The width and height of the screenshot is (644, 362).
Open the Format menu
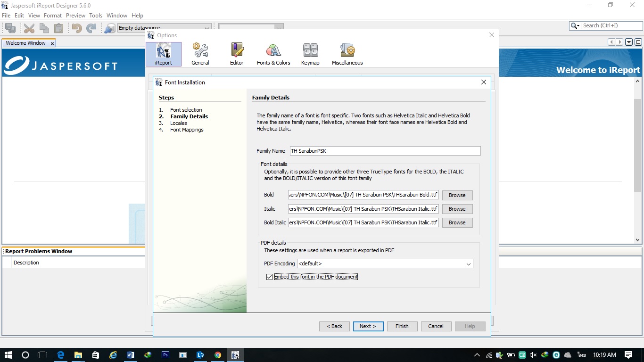point(53,16)
